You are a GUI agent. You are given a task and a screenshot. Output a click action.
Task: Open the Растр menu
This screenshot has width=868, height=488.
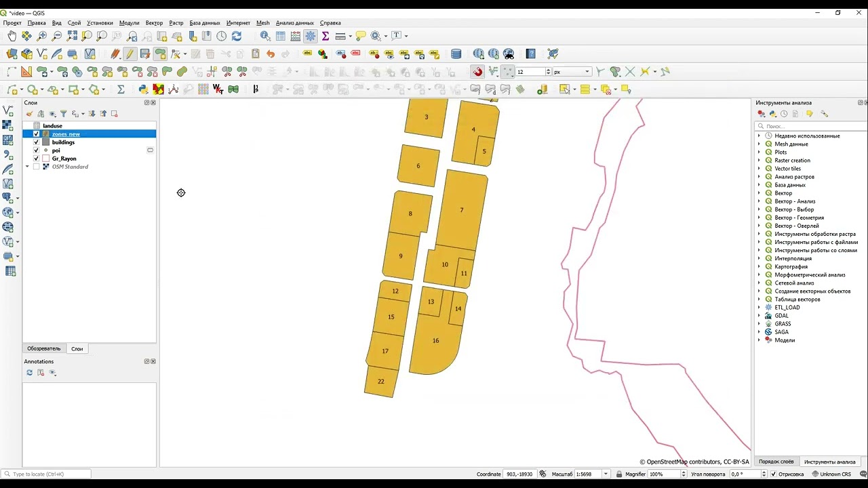point(176,23)
